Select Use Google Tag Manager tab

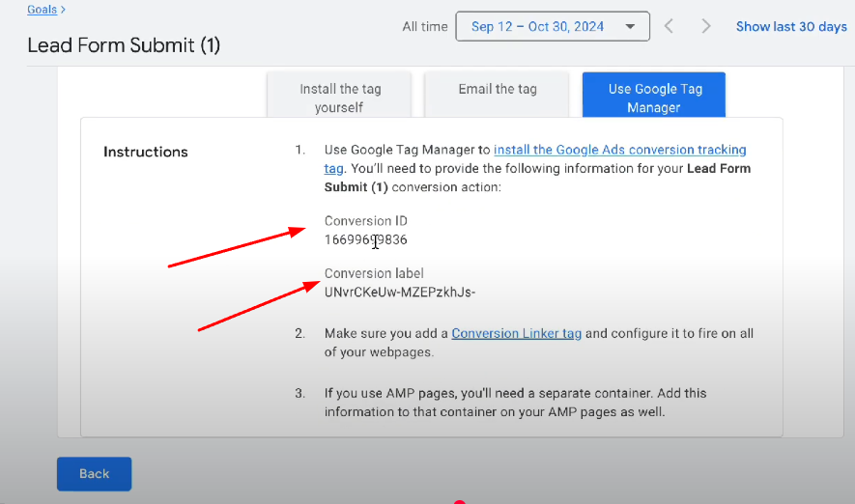[x=654, y=96]
